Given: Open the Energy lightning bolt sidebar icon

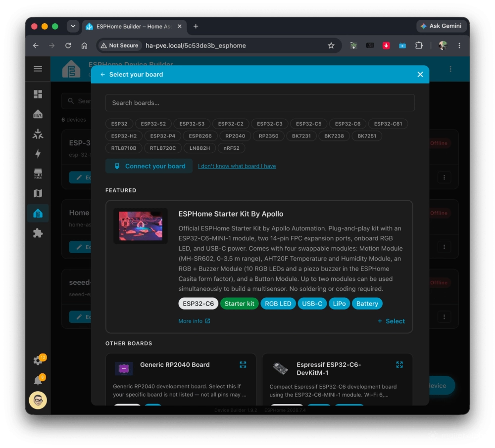Looking at the screenshot, I should (38, 154).
